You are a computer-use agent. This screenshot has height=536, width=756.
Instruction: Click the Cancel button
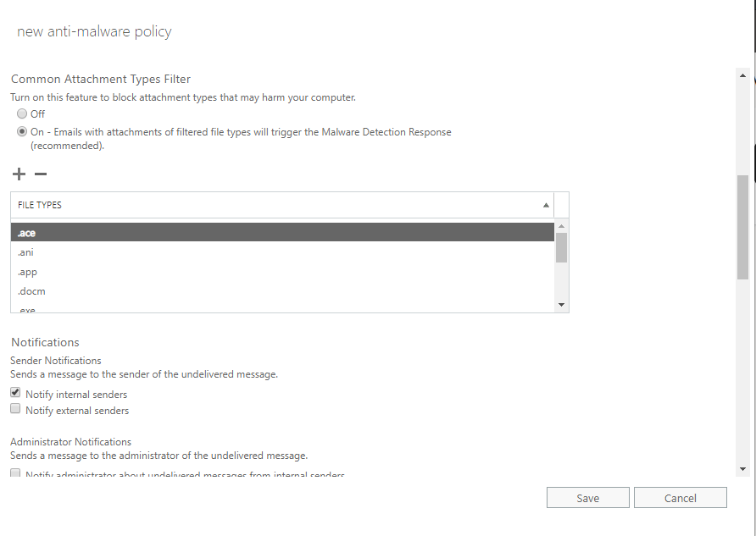[x=680, y=497]
